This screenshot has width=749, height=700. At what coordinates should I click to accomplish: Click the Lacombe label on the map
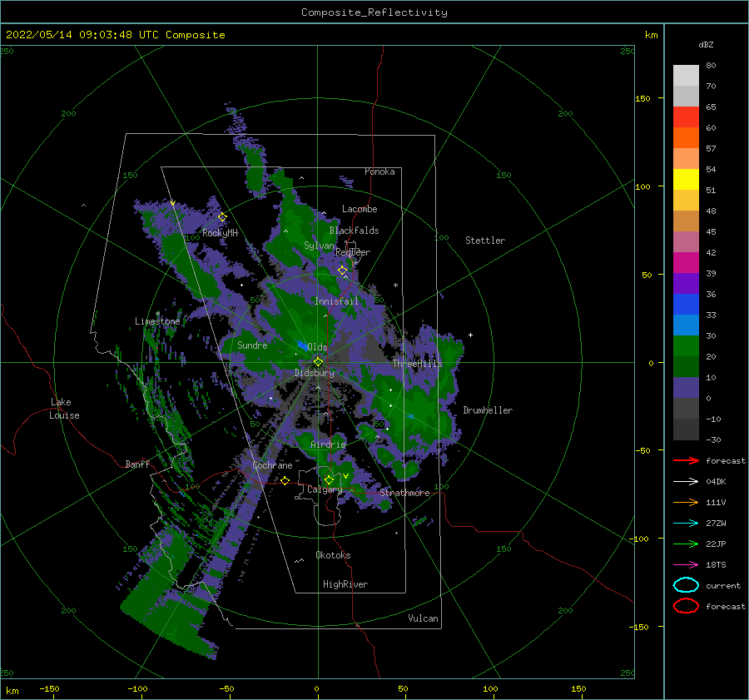360,209
